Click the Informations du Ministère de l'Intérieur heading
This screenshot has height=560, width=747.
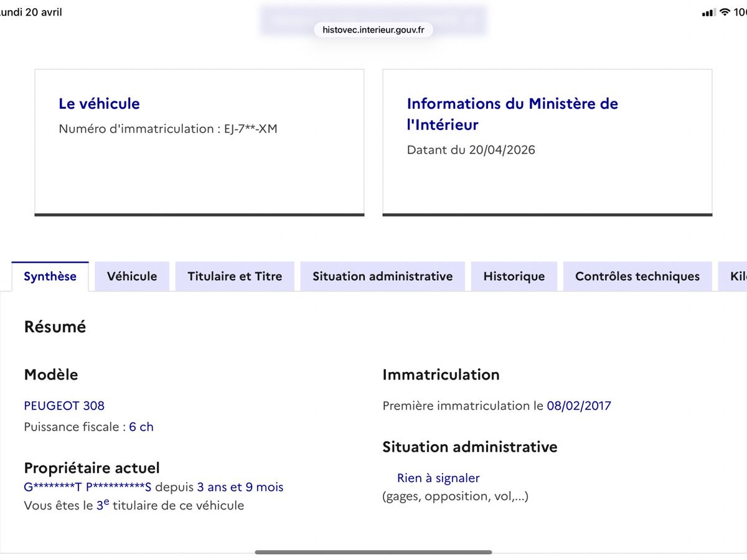pos(512,114)
